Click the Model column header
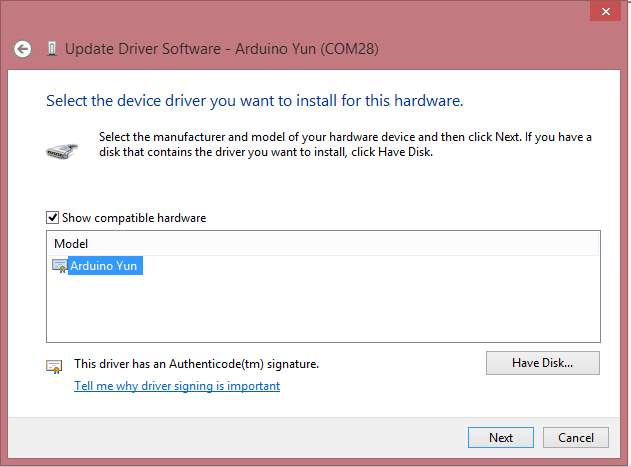The width and height of the screenshot is (631, 467). point(71,243)
